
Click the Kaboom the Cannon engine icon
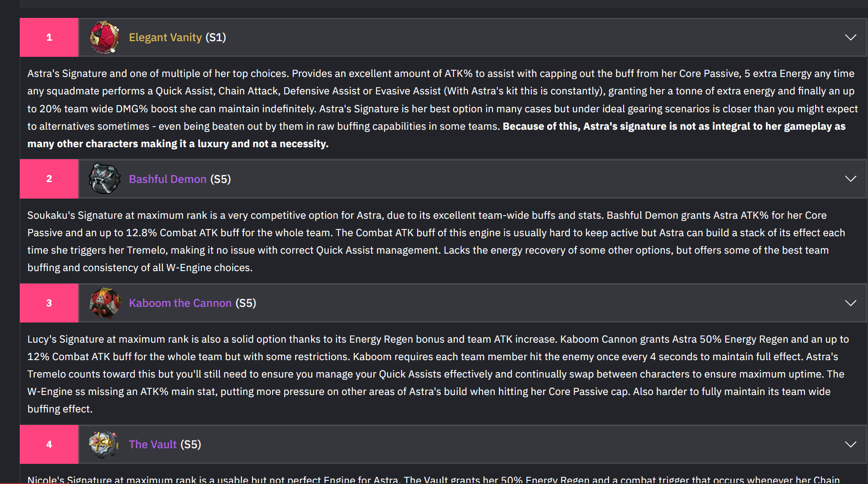point(104,303)
